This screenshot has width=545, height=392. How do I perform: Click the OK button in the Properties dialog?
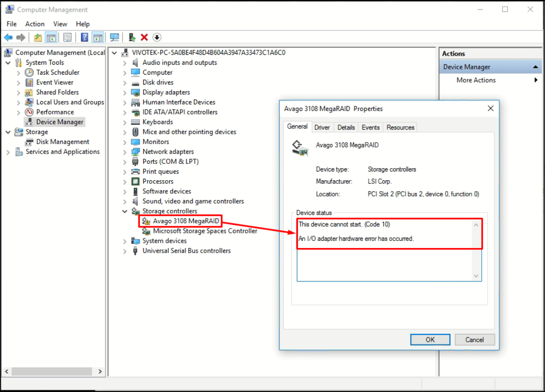[430, 340]
